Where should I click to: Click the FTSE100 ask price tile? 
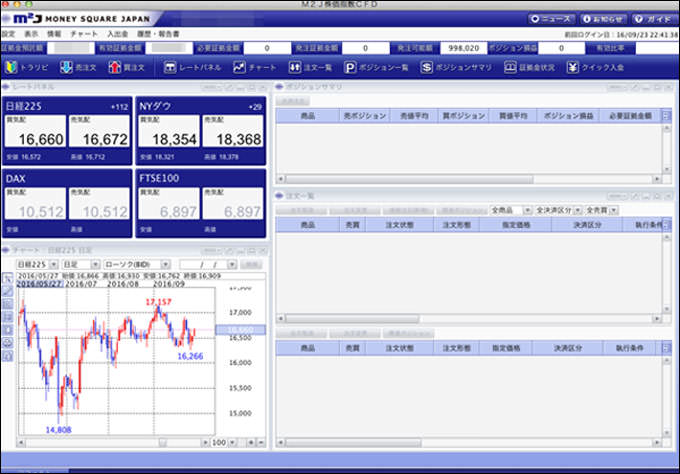tap(233, 204)
